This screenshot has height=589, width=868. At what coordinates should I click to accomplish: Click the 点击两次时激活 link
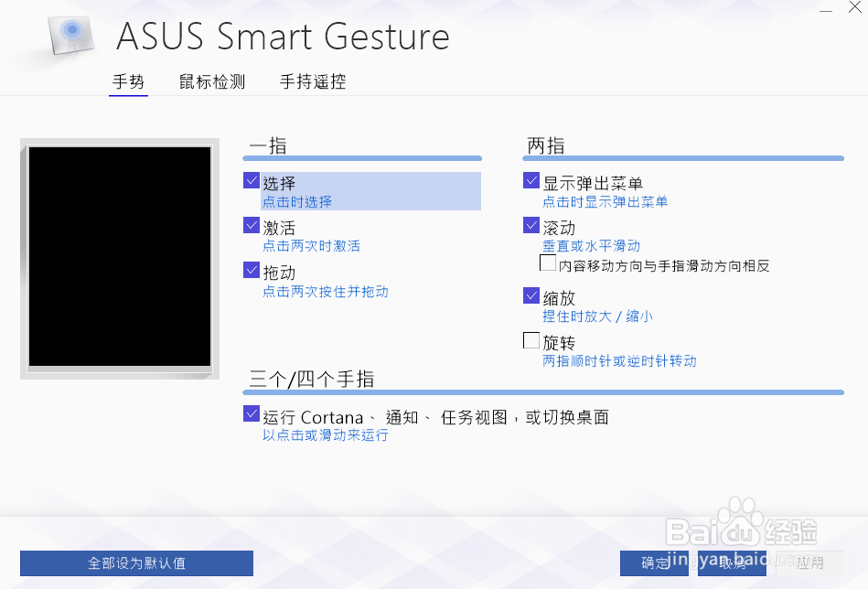click(312, 246)
